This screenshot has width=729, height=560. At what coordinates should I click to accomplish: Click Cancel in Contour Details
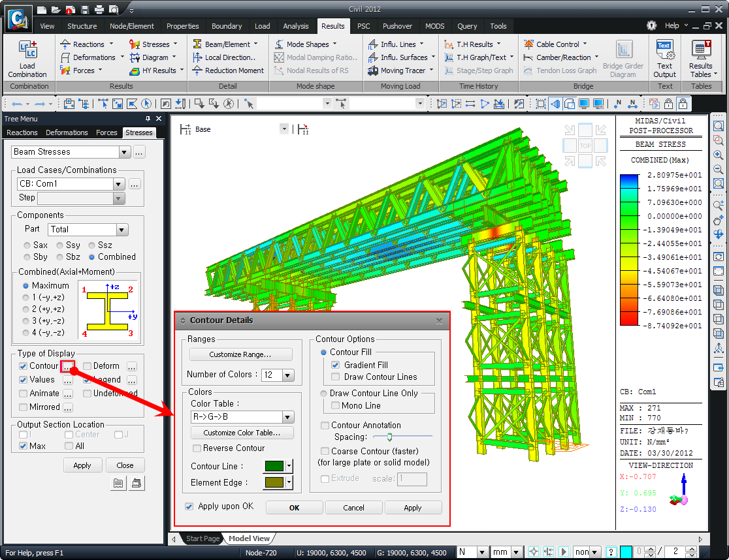354,508
